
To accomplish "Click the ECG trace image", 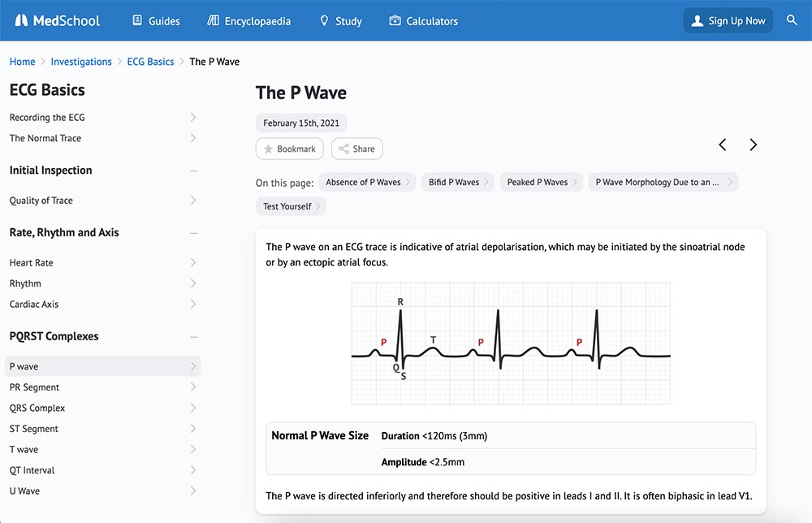I will [511, 344].
